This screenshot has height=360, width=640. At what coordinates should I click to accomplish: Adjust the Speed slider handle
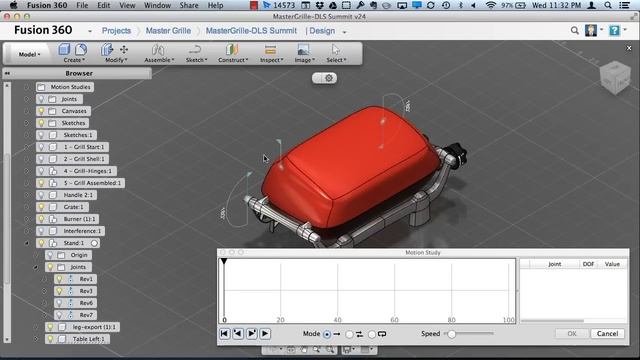[451, 334]
